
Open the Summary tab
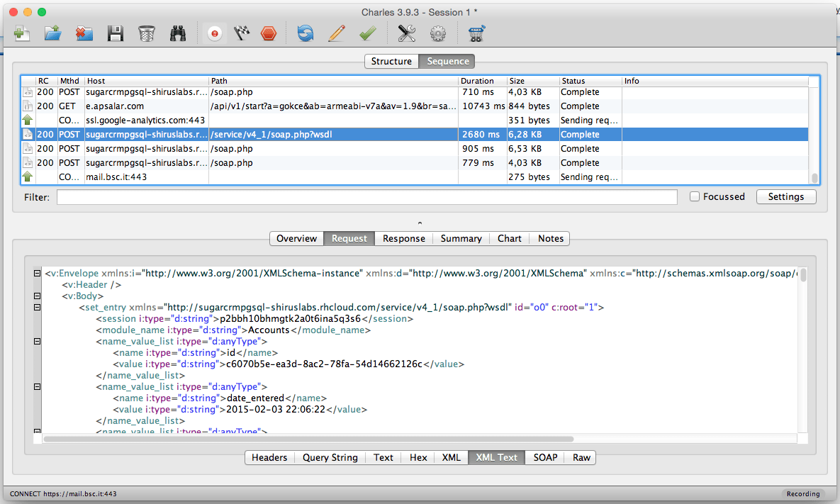point(461,238)
